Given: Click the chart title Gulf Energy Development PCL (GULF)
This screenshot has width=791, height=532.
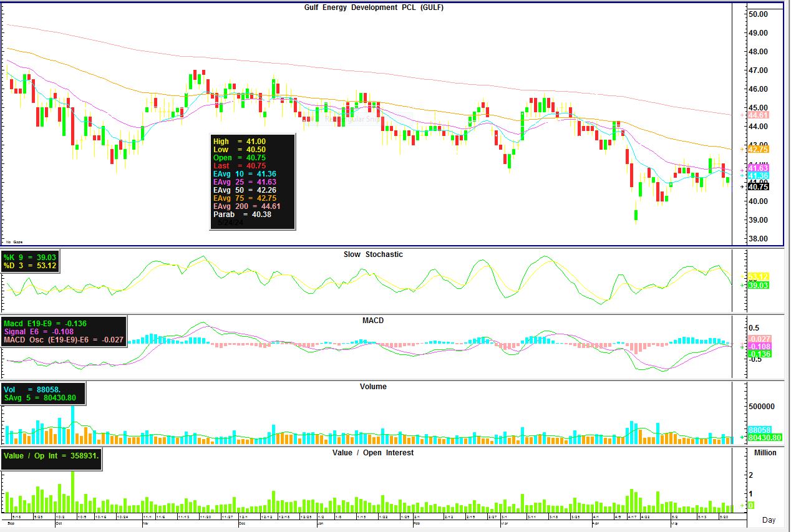Looking at the screenshot, I should pos(374,7).
